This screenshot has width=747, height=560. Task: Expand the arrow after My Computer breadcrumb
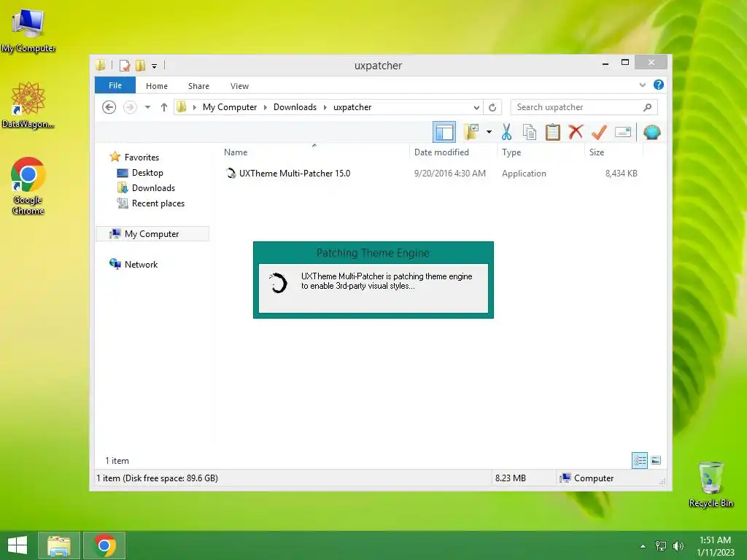pos(266,107)
